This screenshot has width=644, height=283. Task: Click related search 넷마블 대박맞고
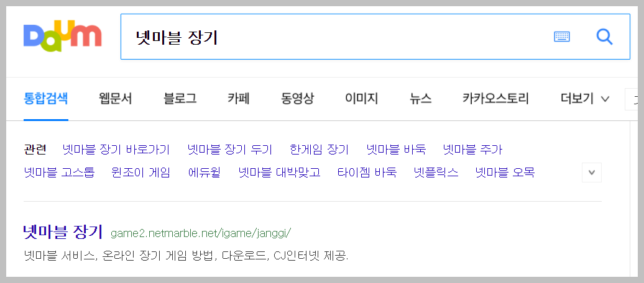[279, 173]
